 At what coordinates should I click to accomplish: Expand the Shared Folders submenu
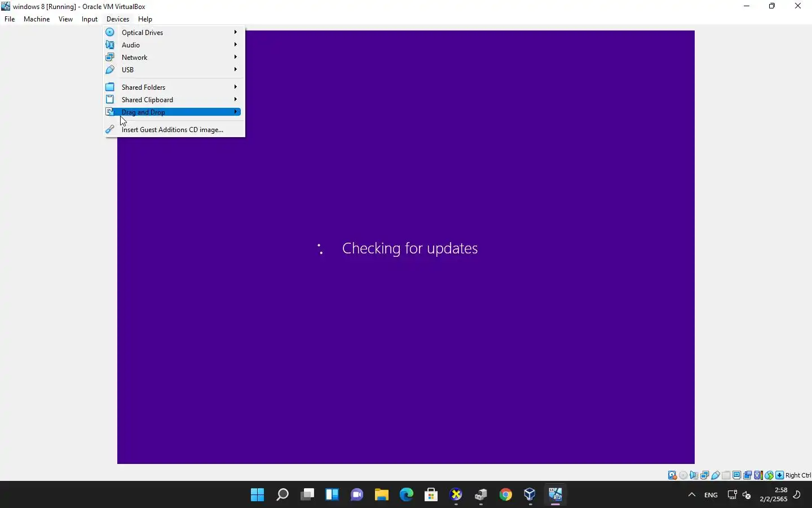pos(175,87)
